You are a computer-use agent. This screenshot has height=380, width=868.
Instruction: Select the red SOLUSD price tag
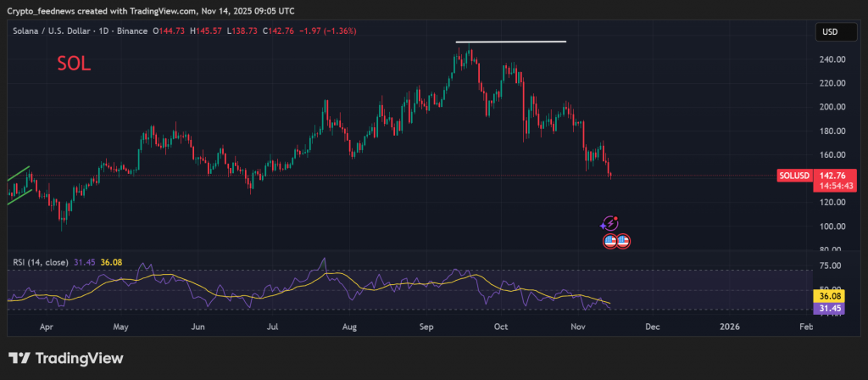pos(794,176)
